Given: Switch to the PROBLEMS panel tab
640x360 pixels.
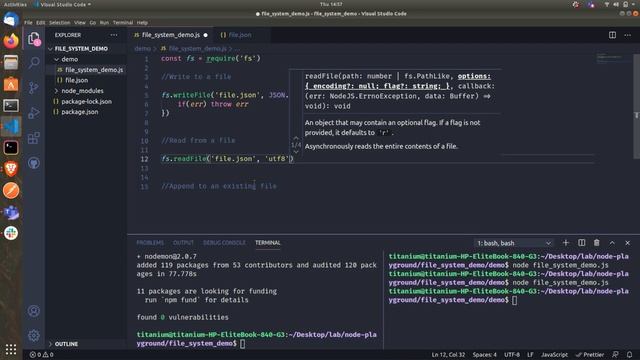Looking at the screenshot, I should [150, 243].
